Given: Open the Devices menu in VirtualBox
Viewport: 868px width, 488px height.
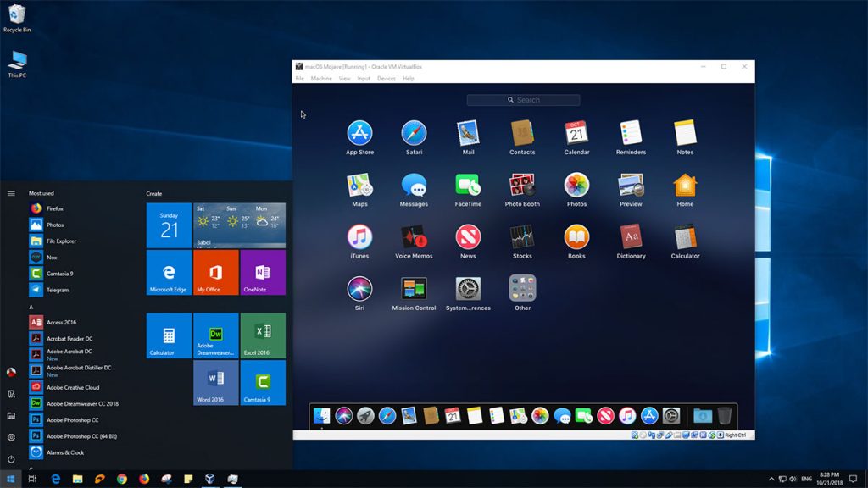Looking at the screenshot, I should [386, 79].
